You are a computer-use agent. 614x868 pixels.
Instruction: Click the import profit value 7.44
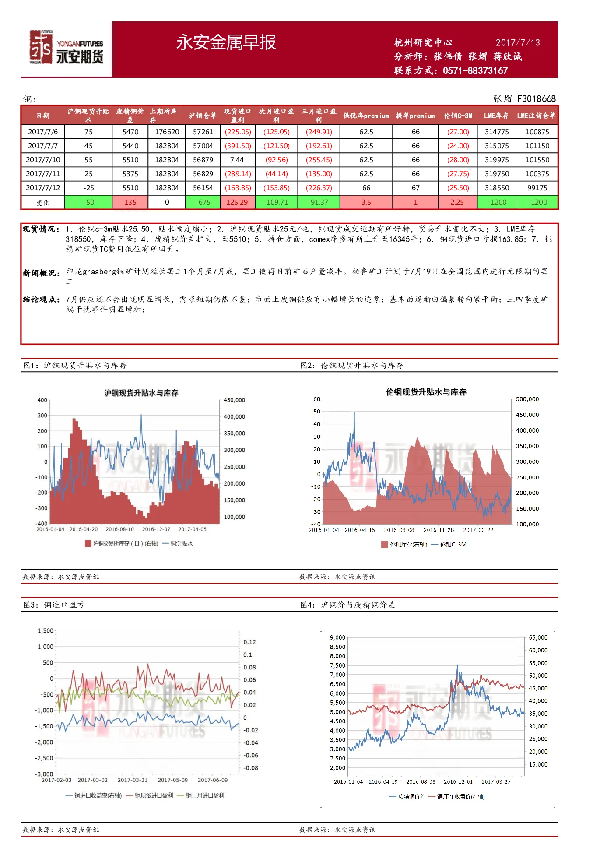[237, 160]
